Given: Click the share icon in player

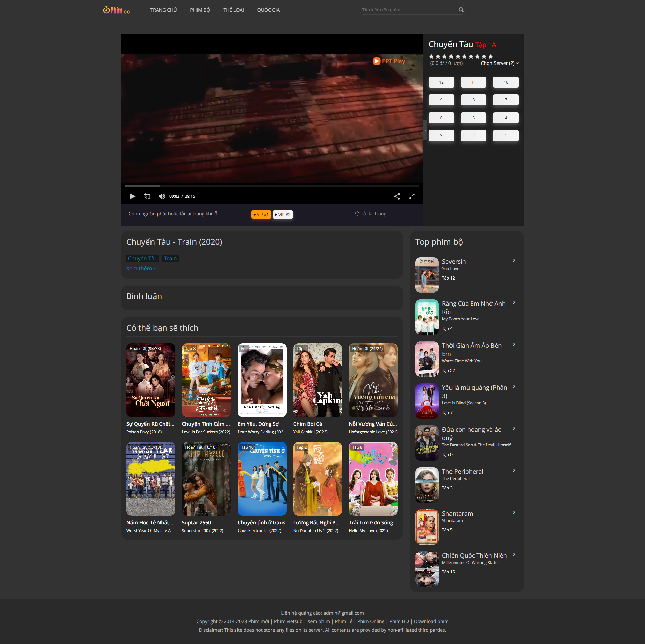Looking at the screenshot, I should tap(397, 196).
